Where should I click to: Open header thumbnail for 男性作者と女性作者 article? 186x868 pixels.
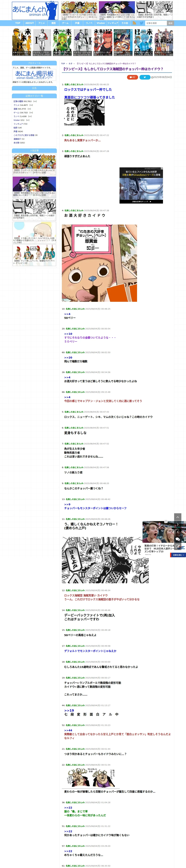(x=155, y=10)
